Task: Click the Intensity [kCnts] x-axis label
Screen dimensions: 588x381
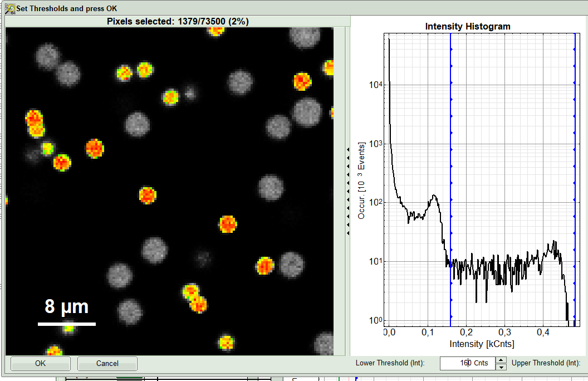Action: click(x=482, y=344)
